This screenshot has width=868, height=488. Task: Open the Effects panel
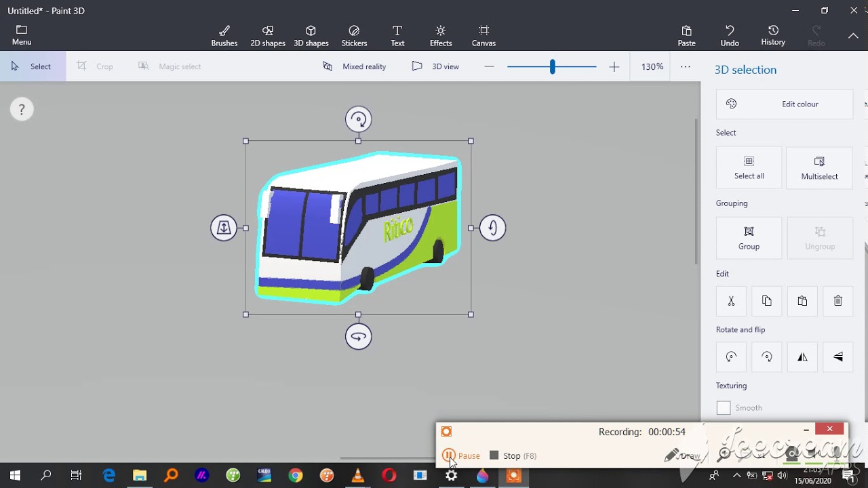click(441, 36)
